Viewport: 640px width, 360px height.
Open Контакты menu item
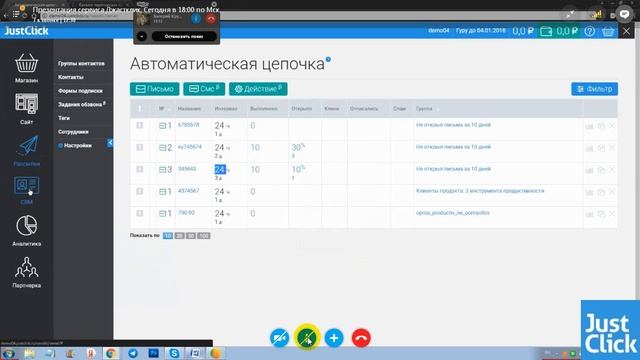71,77
